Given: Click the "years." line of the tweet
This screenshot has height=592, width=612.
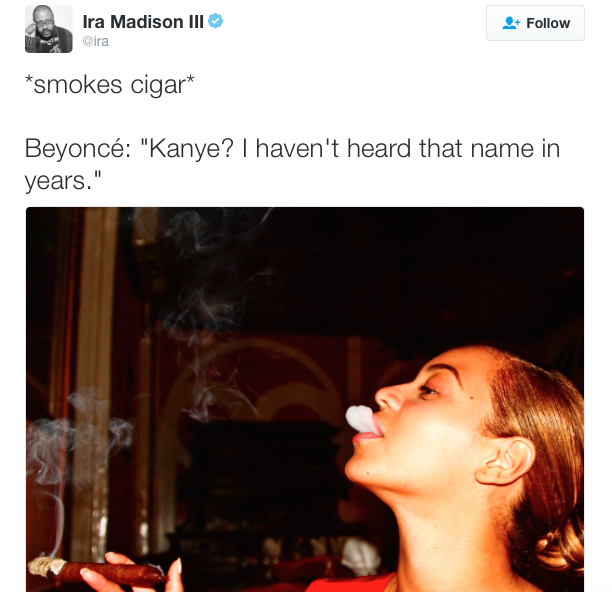Looking at the screenshot, I should (63, 181).
